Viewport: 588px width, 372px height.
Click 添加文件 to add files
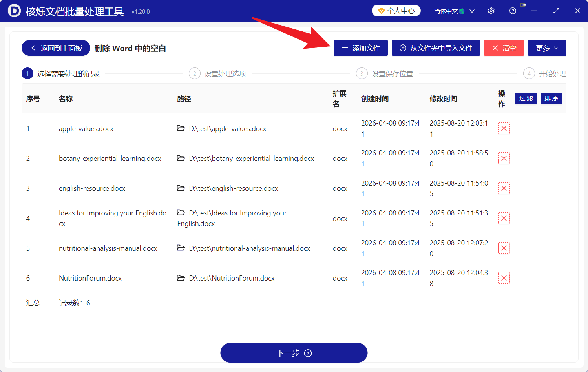(360, 48)
